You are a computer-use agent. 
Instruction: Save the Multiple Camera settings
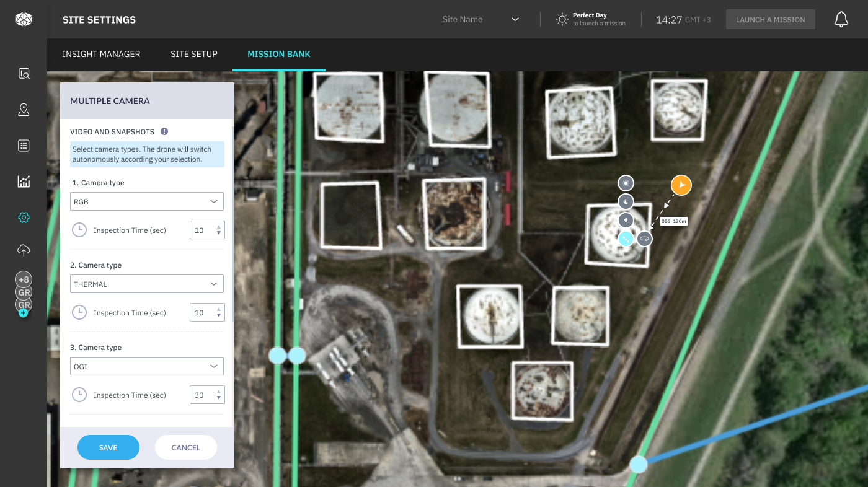tap(108, 447)
